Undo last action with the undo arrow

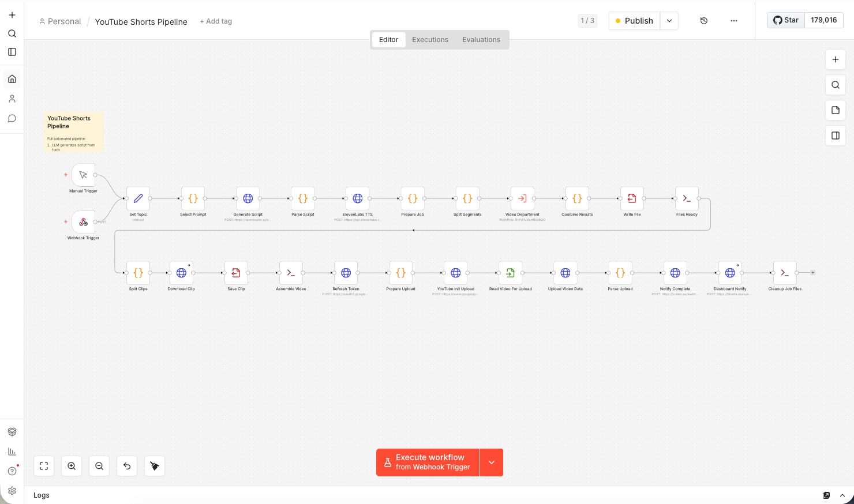pos(127,466)
